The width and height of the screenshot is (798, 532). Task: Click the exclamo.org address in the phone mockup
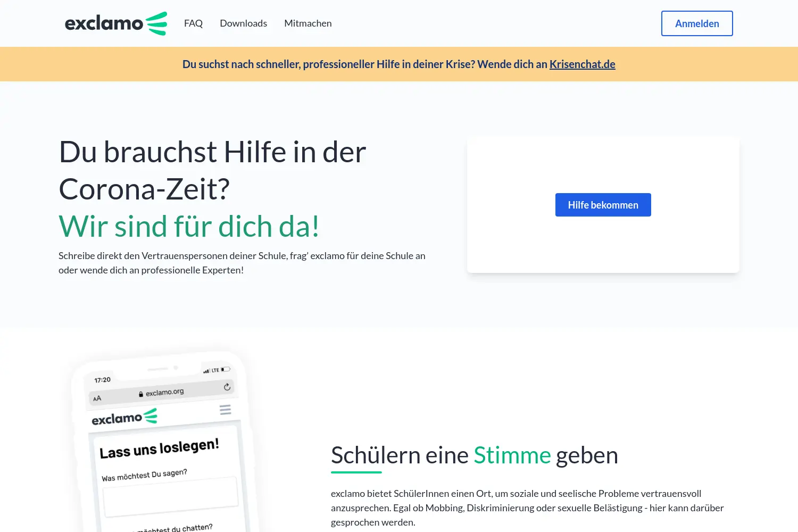coord(164,392)
